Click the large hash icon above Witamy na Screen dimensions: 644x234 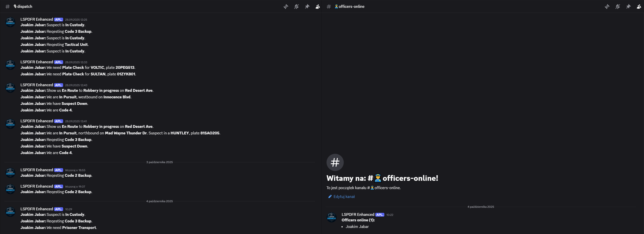(335, 162)
